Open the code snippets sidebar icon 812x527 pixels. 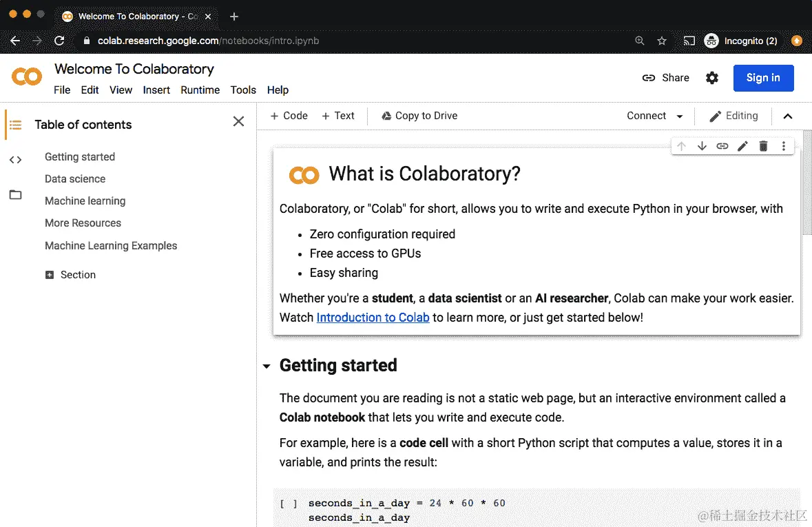coord(16,160)
